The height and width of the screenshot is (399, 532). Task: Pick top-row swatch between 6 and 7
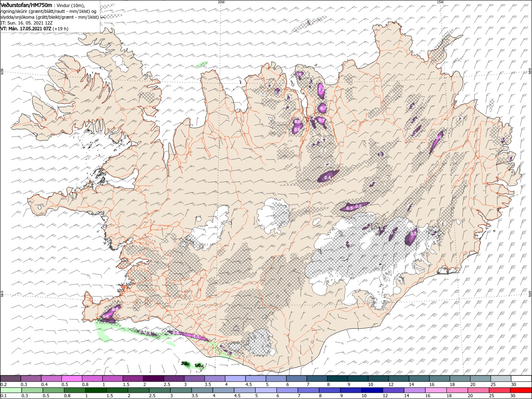(296, 379)
